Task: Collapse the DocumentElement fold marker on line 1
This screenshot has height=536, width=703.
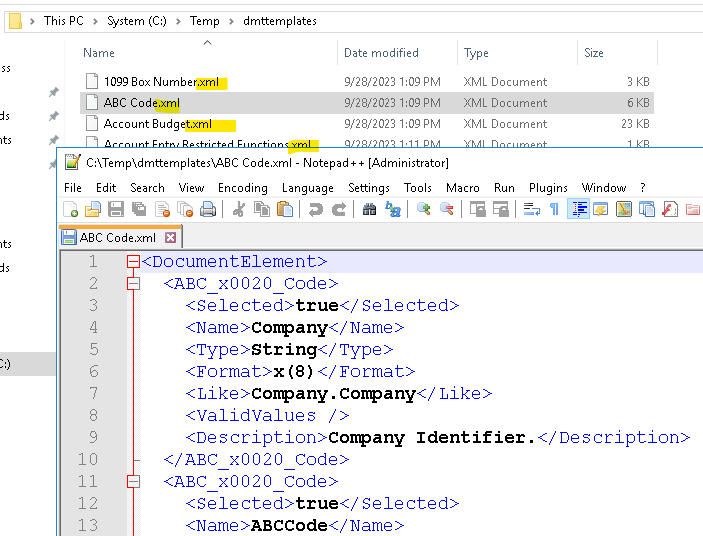Action: pos(133,262)
